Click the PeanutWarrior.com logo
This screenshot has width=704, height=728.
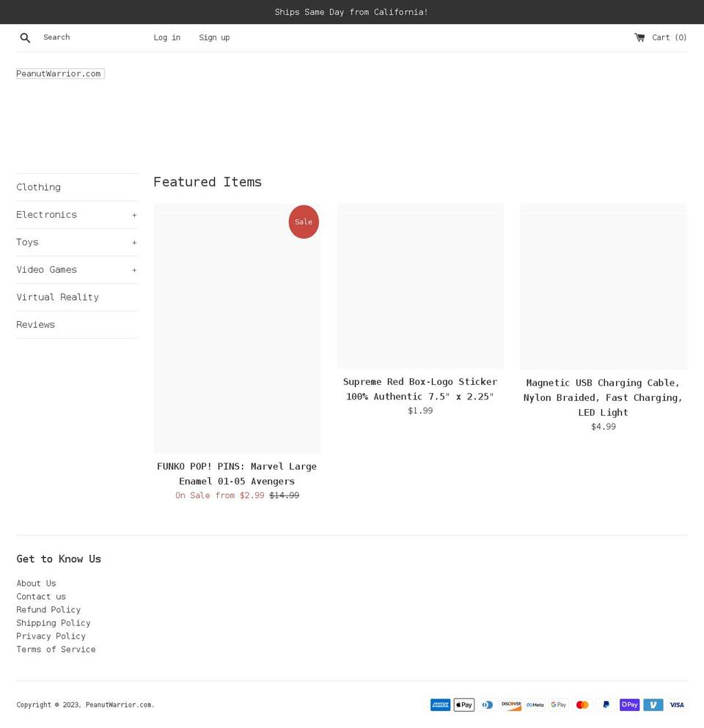click(x=60, y=73)
